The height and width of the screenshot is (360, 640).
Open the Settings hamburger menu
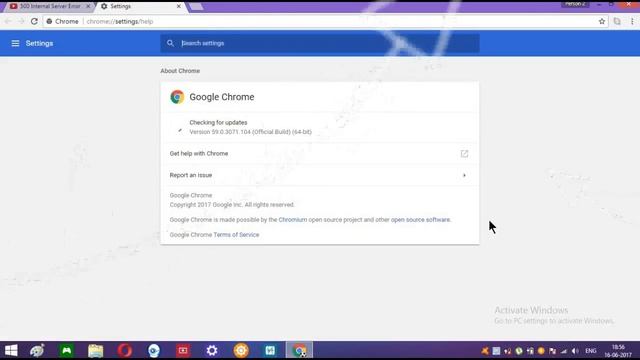[x=15, y=43]
